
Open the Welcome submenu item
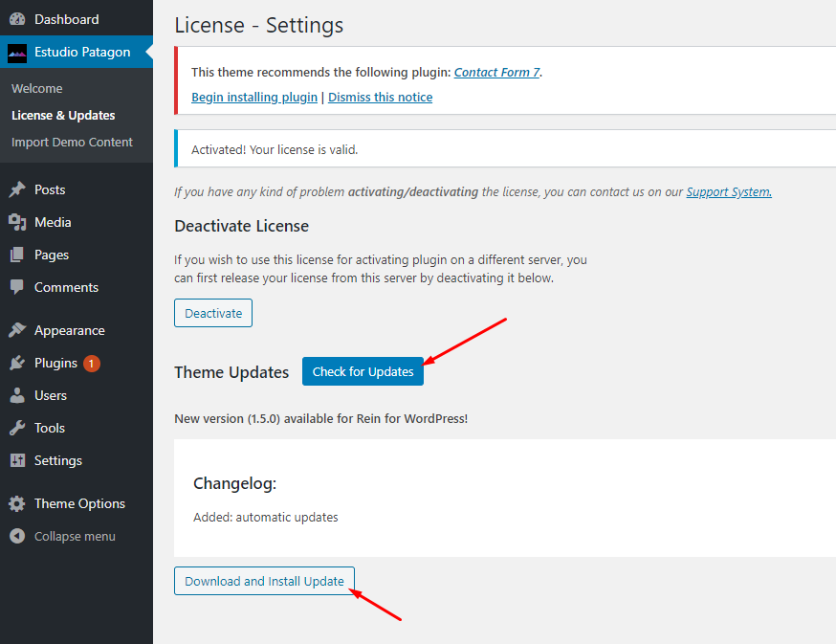tap(37, 88)
